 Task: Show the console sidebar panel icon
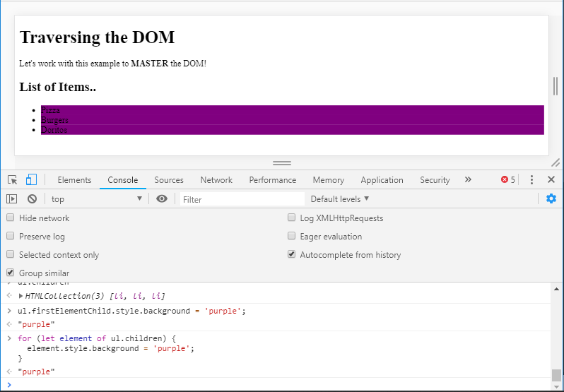pyautogui.click(x=11, y=198)
